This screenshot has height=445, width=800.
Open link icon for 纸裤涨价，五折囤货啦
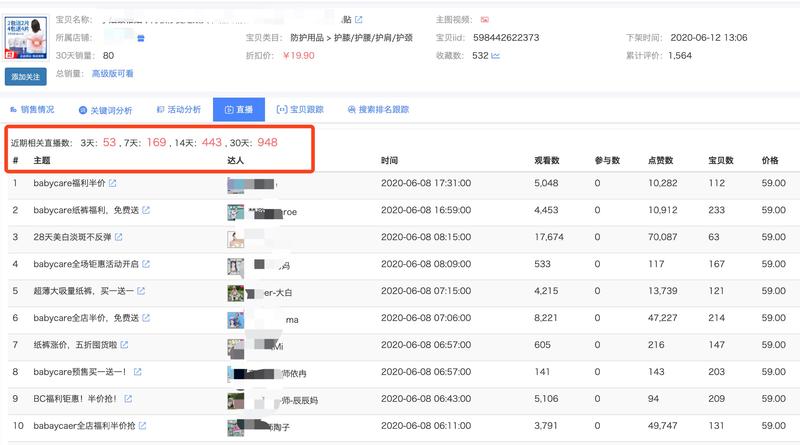pyautogui.click(x=124, y=345)
